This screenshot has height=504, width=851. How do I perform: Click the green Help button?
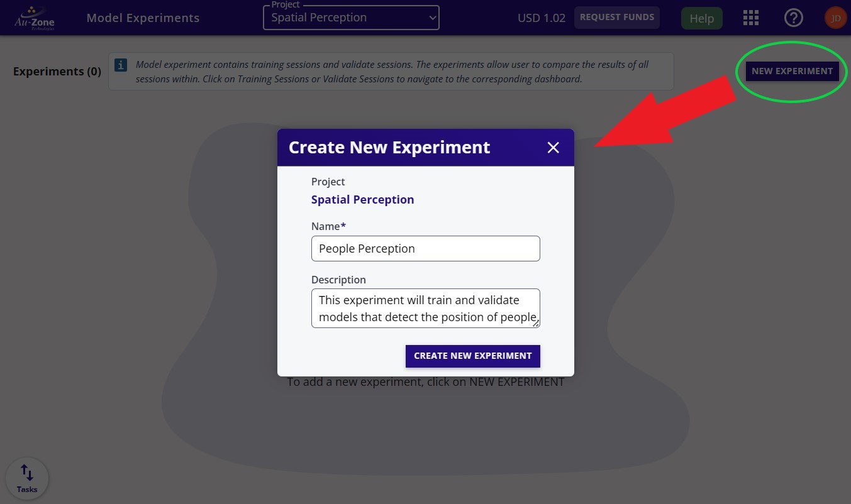point(701,18)
